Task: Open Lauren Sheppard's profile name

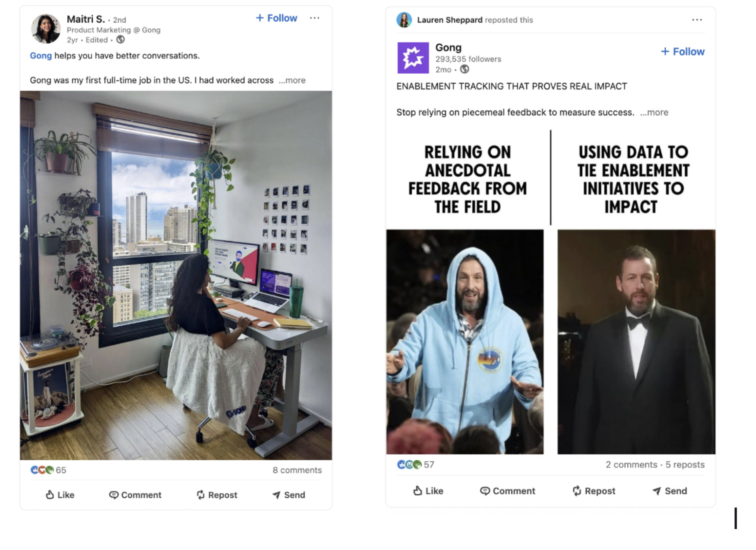Action: pos(449,20)
